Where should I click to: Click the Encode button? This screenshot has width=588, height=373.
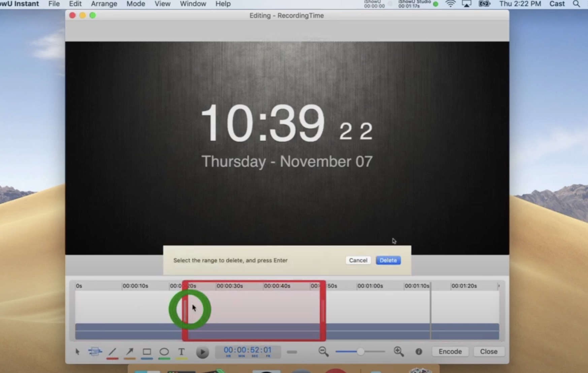[x=450, y=351]
